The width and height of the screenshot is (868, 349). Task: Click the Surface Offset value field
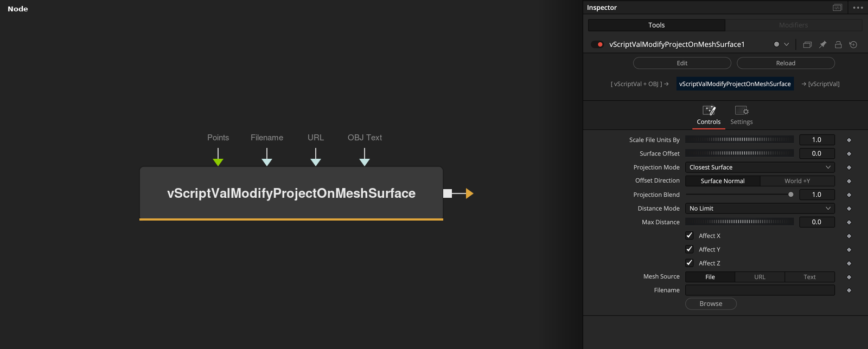[816, 153]
